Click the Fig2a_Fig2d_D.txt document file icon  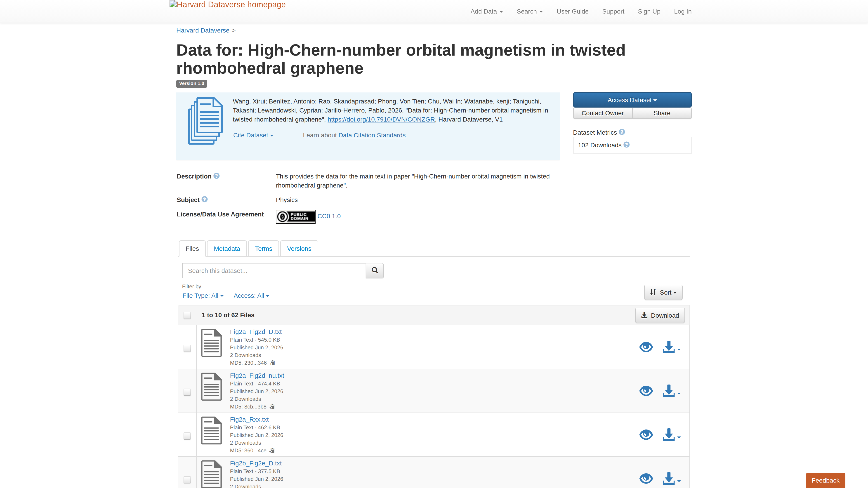coord(211,343)
